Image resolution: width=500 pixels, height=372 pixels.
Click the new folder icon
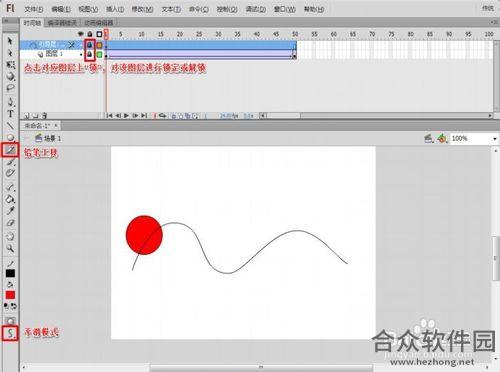(36, 116)
